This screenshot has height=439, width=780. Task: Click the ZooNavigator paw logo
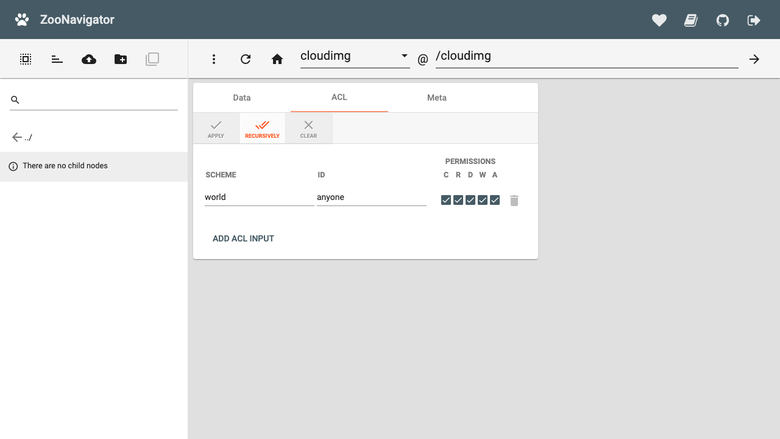click(22, 20)
